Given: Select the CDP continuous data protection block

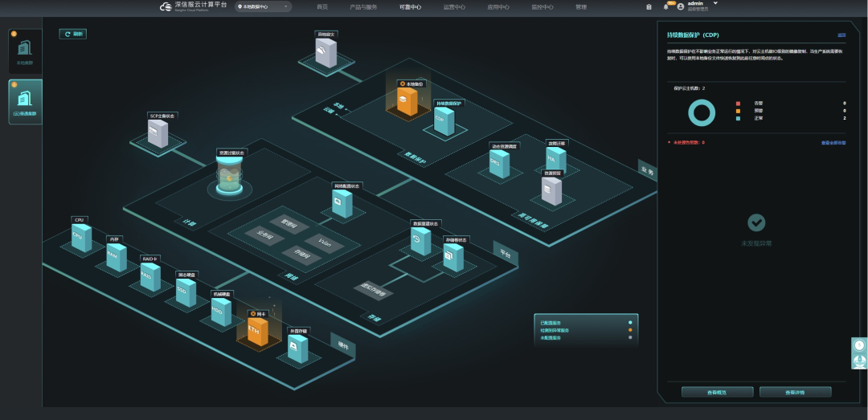Looking at the screenshot, I should (x=443, y=120).
